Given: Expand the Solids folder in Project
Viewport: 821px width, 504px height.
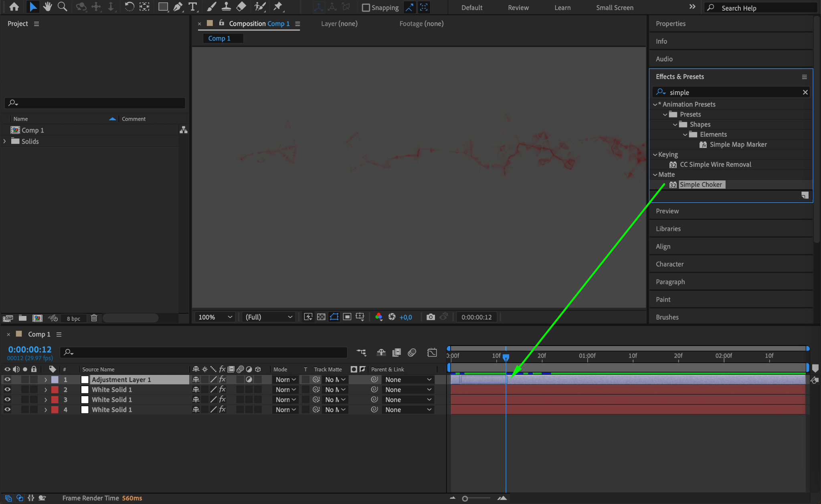Looking at the screenshot, I should click(x=5, y=141).
